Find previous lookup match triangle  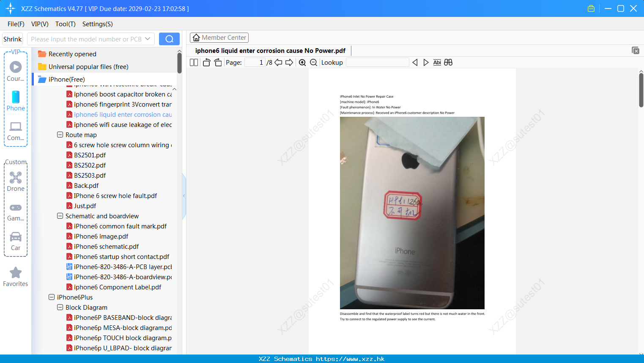(415, 63)
